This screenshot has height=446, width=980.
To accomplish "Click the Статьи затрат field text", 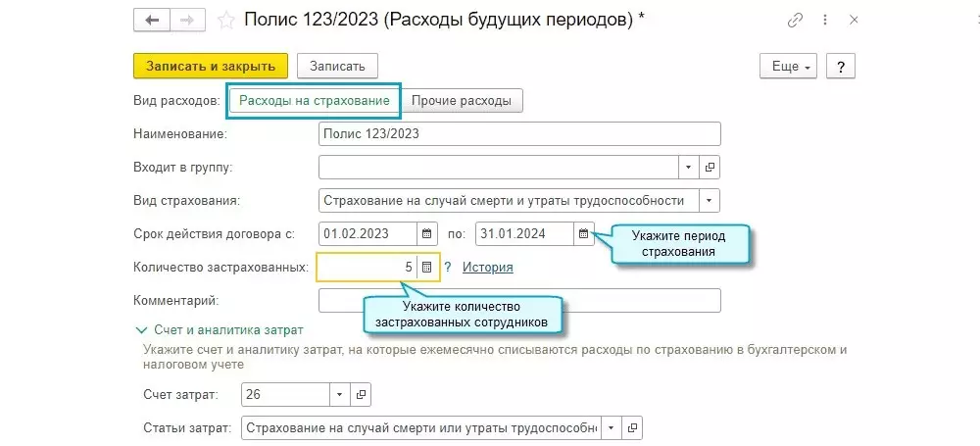I will click(x=421, y=428).
